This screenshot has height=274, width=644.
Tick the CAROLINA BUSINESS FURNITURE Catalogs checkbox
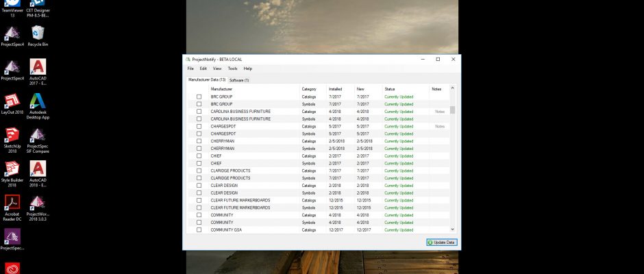point(199,112)
